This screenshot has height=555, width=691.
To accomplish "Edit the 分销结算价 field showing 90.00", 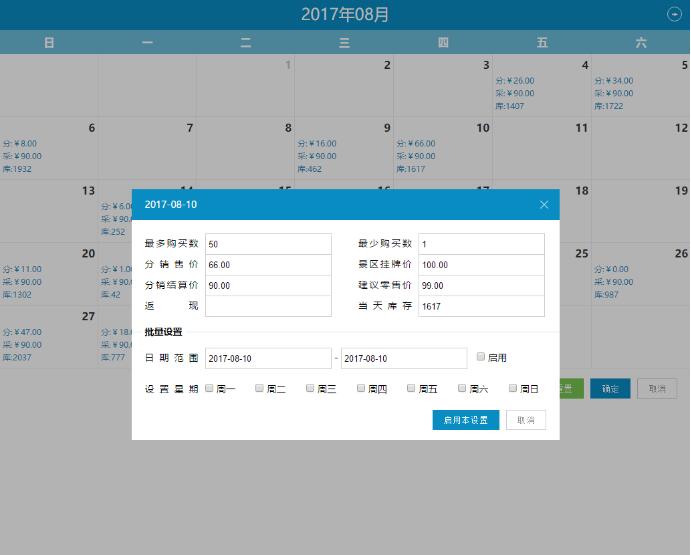I will (x=268, y=285).
